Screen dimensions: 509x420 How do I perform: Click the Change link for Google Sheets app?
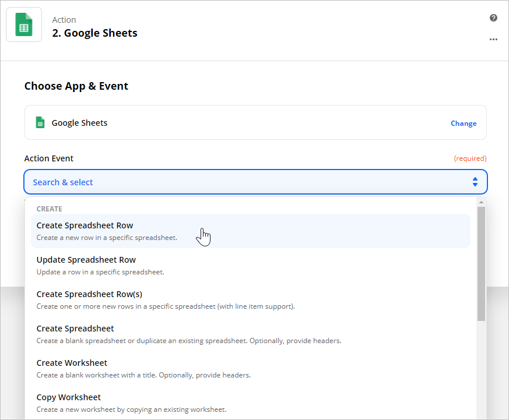point(464,123)
